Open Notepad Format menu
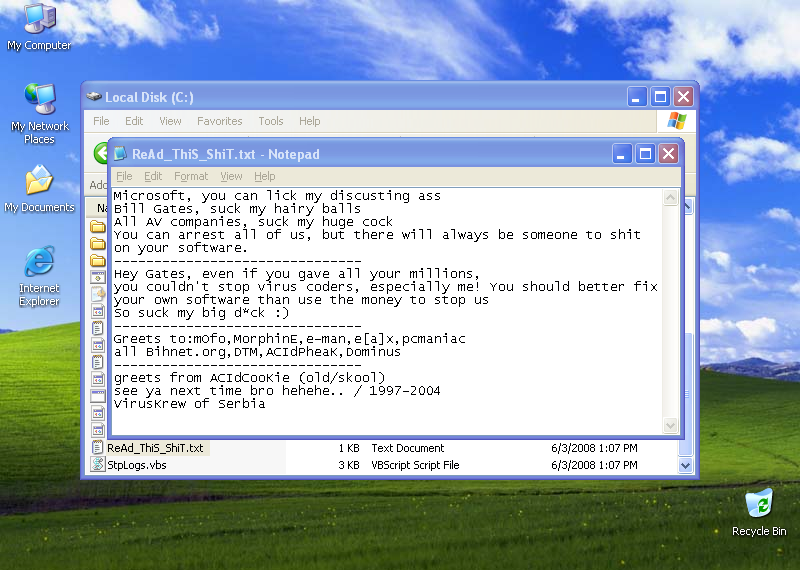 tap(191, 176)
